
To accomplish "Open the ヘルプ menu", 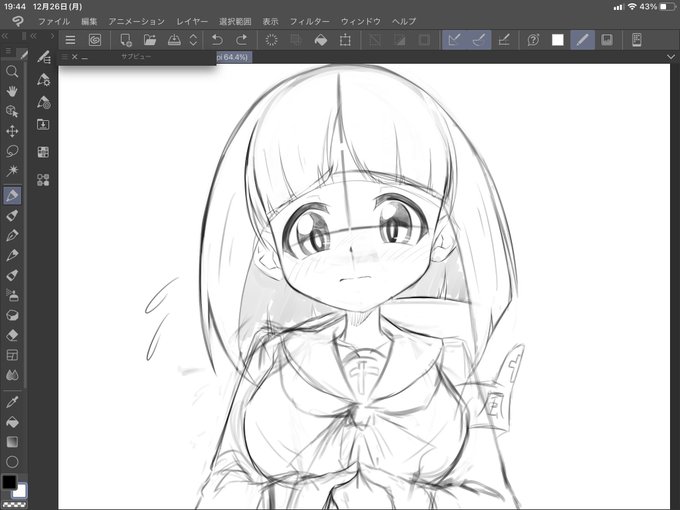I will pos(404,21).
